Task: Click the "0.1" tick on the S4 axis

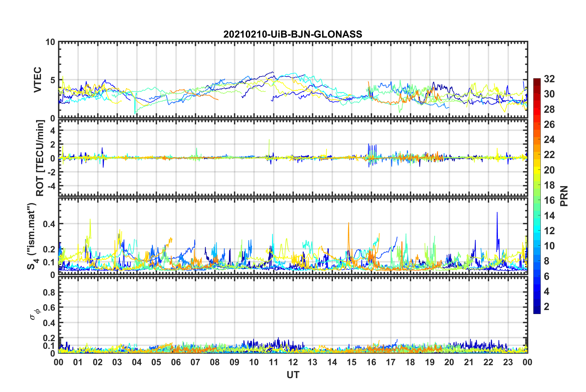Action: (x=49, y=262)
